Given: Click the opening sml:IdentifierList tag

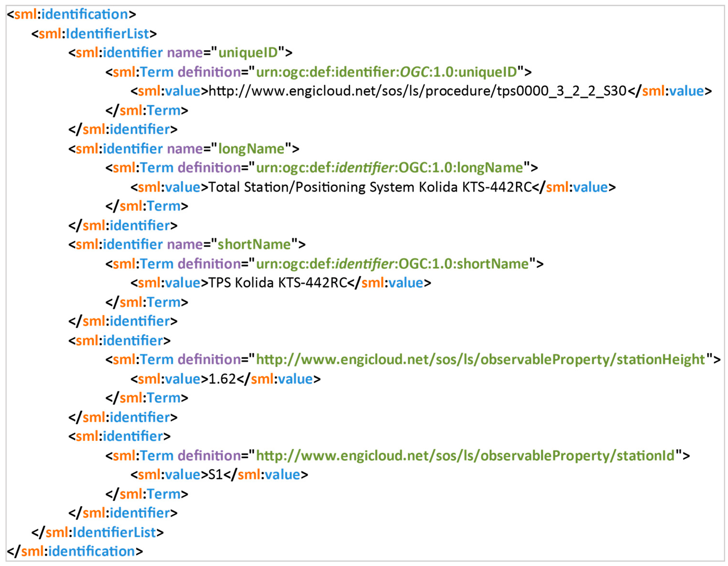Looking at the screenshot, I should pos(94,34).
